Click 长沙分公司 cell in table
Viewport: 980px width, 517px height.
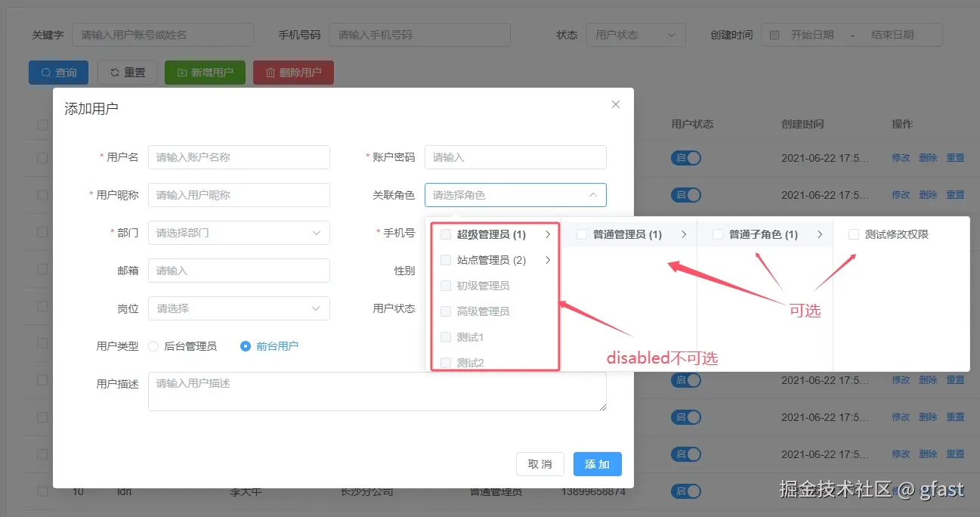(x=367, y=491)
